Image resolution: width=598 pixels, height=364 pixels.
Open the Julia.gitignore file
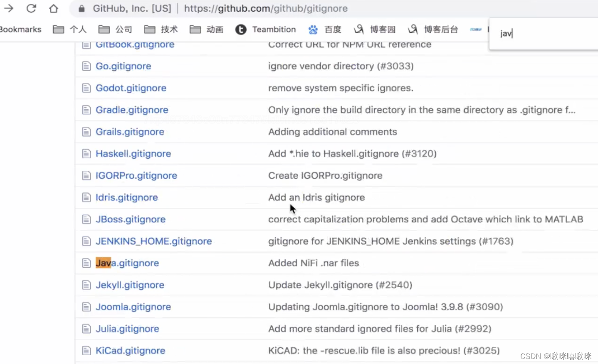point(127,329)
